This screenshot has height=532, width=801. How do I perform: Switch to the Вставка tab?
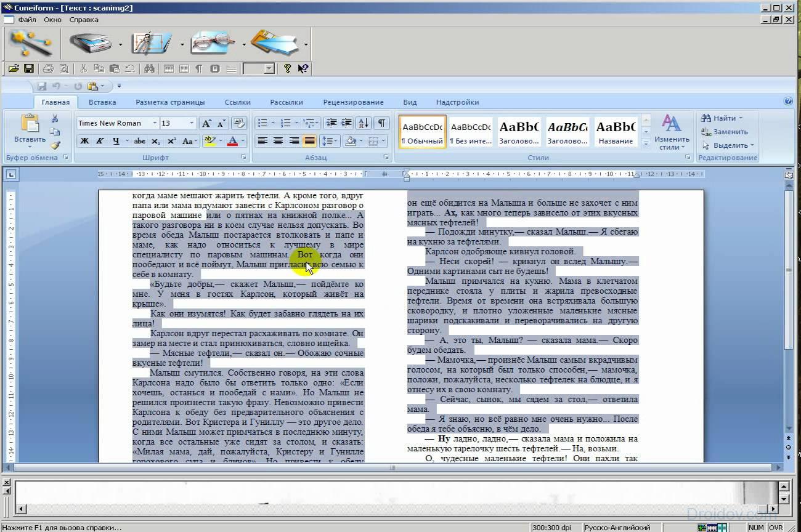click(x=102, y=102)
